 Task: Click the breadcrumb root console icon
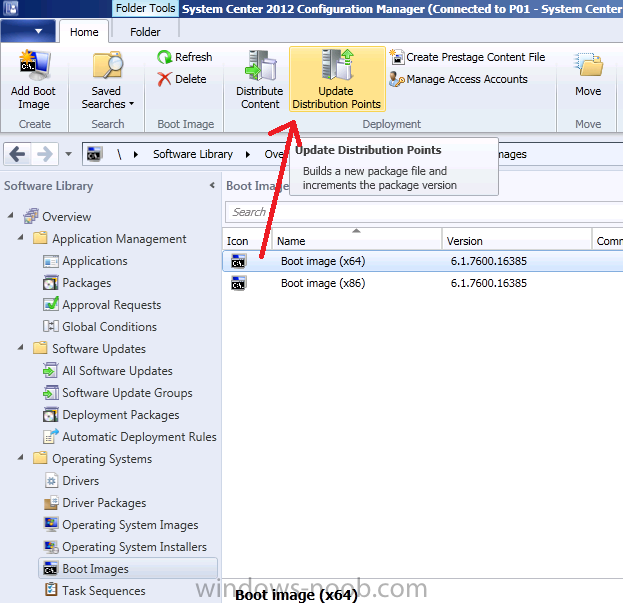tap(95, 154)
